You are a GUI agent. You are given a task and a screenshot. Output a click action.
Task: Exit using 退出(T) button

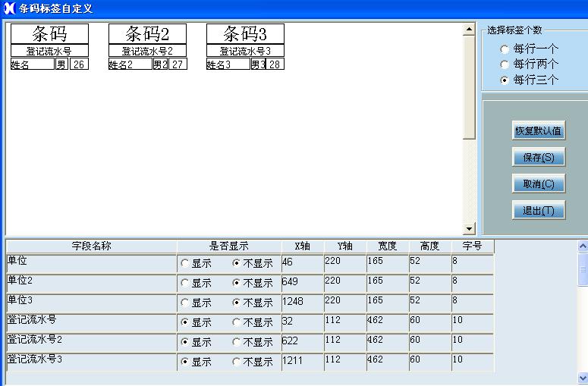pos(538,210)
